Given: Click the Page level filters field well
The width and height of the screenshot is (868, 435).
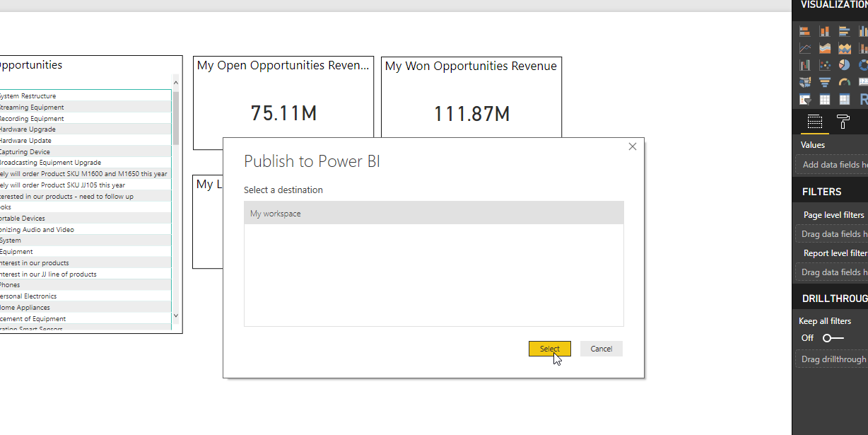Looking at the screenshot, I should pos(833,234).
